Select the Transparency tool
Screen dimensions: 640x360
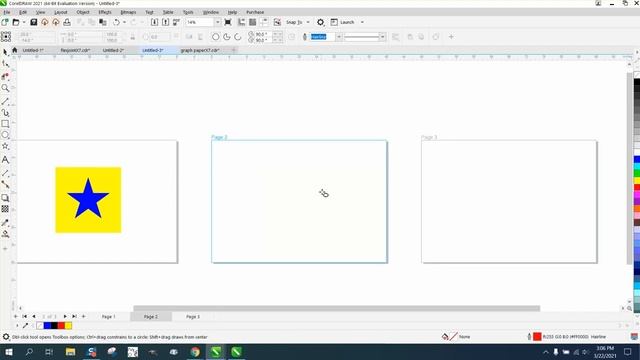(5, 209)
